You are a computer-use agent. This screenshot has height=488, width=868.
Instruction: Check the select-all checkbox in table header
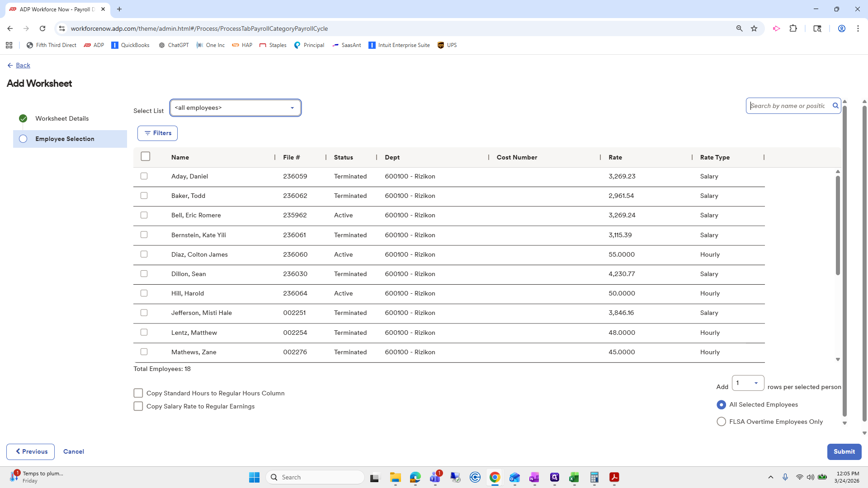point(145,156)
